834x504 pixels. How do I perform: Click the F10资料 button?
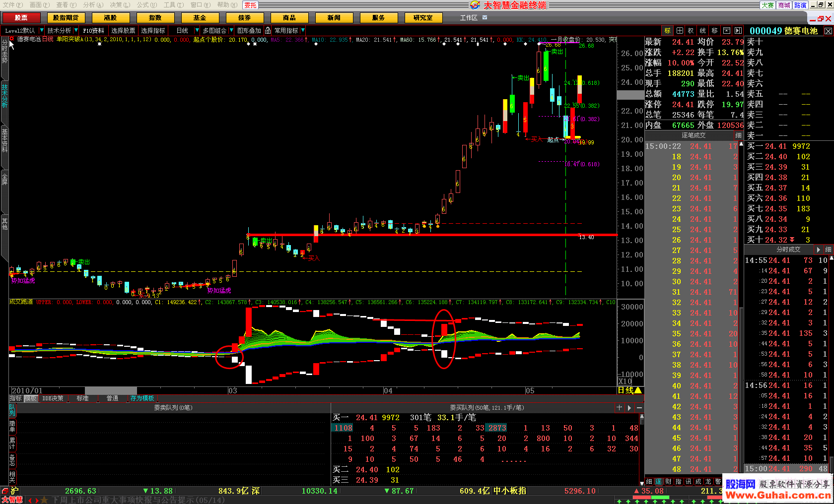93,31
